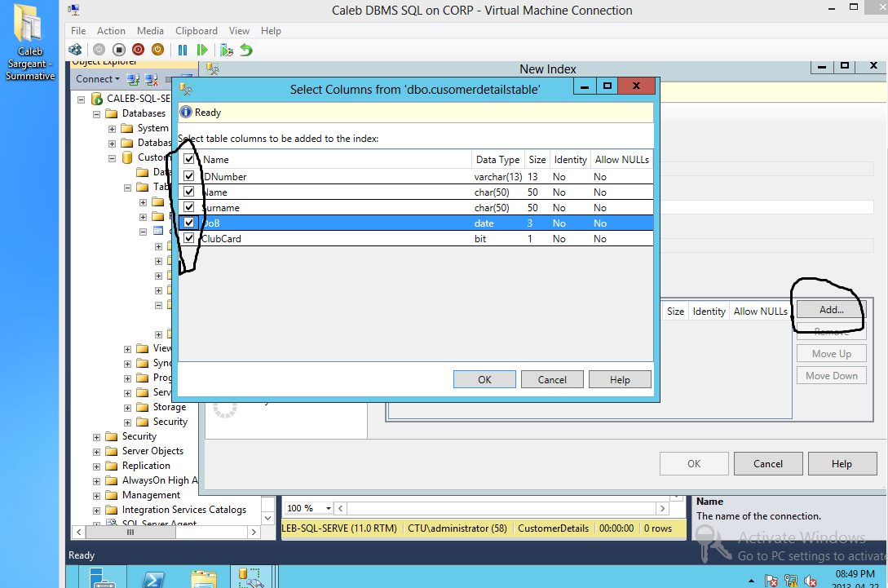The image size is (888, 588).
Task: Expand the Management node
Action: click(96, 496)
